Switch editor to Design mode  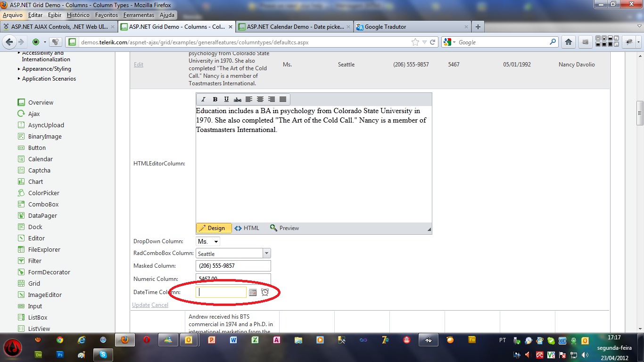pos(214,228)
